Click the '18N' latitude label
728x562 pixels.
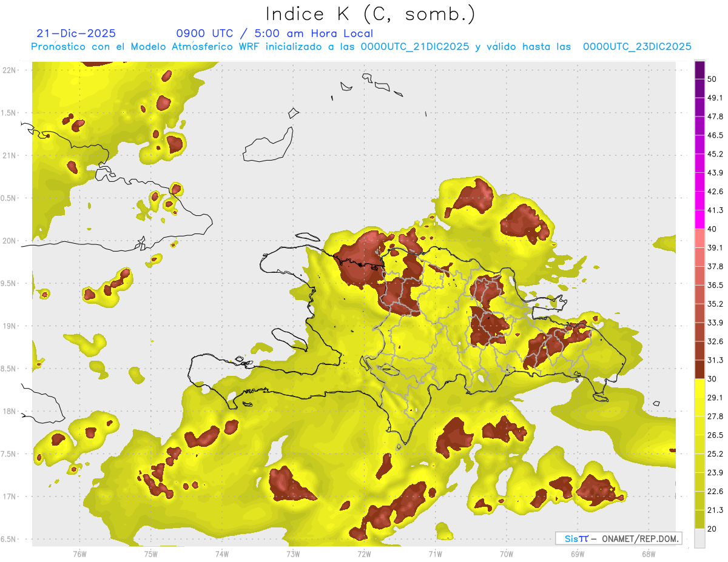[x=10, y=411]
